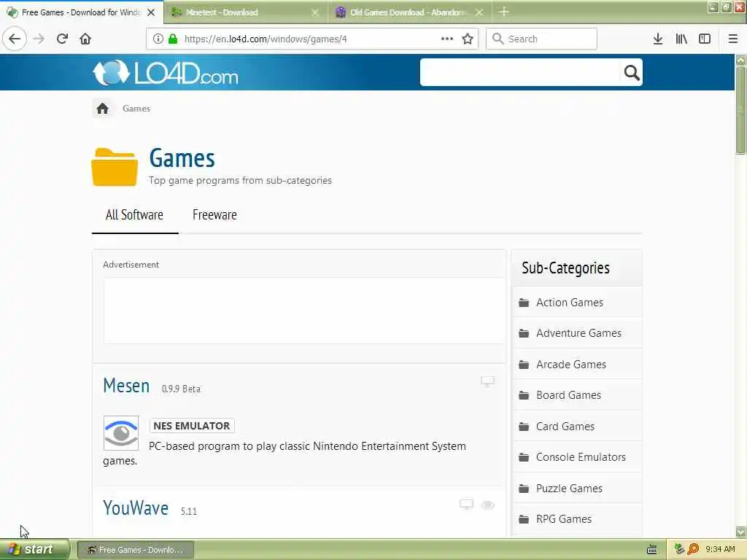Open the Downloads toolbar arrow
Image resolution: width=747 pixels, height=560 pixels.
(x=658, y=39)
